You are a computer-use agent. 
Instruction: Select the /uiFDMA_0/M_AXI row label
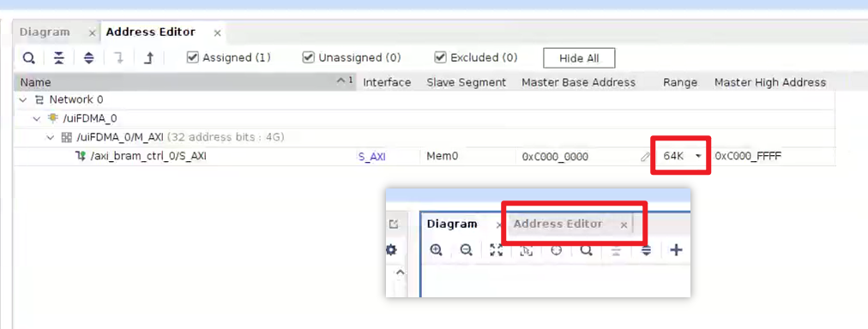[119, 137]
